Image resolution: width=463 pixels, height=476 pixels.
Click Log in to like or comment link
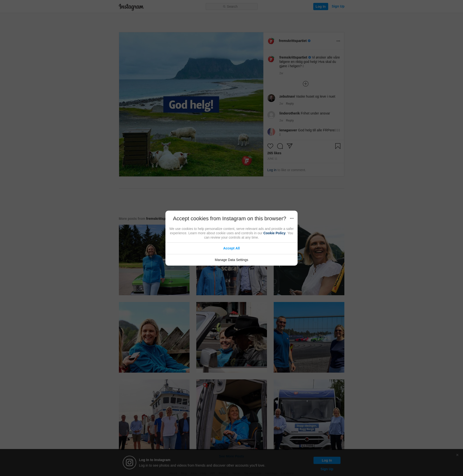tap(272, 170)
